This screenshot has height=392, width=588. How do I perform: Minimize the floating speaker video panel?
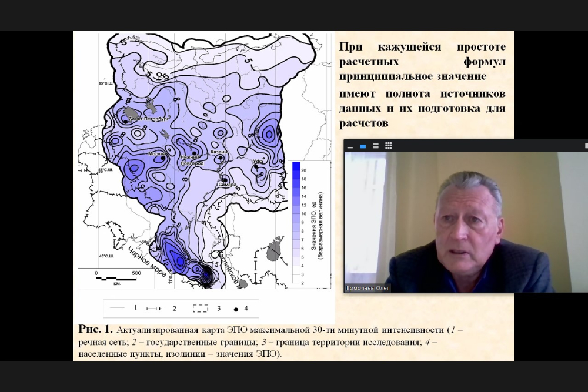tap(350, 146)
